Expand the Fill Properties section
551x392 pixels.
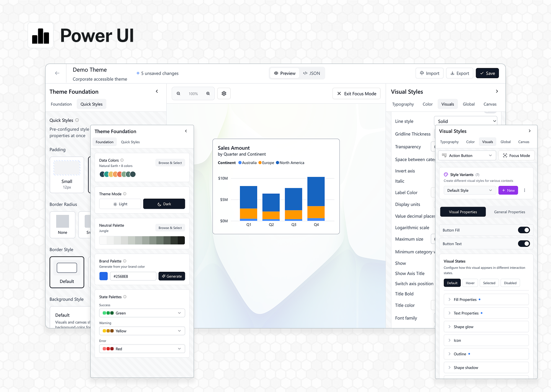tap(486, 299)
